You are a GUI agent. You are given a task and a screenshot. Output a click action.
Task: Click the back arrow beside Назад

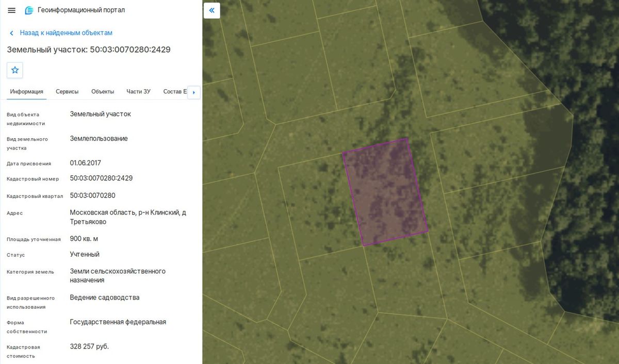click(x=11, y=33)
